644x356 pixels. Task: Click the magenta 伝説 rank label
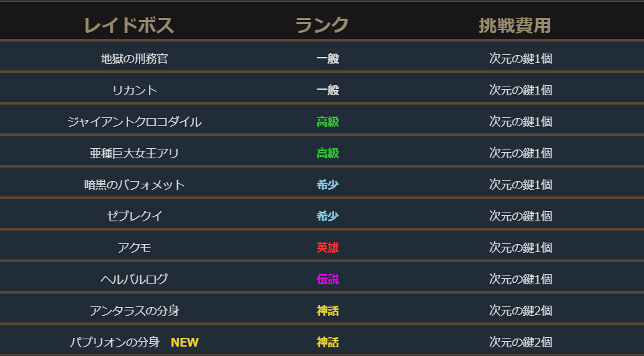pyautogui.click(x=327, y=279)
